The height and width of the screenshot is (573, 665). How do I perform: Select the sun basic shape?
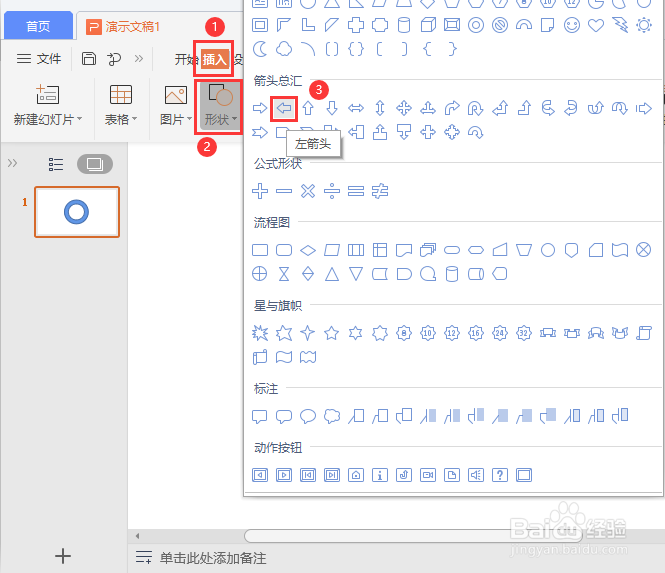(x=644, y=25)
